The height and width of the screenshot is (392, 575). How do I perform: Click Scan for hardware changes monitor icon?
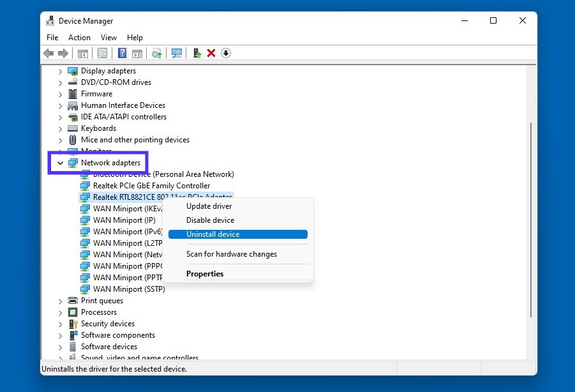coord(177,53)
